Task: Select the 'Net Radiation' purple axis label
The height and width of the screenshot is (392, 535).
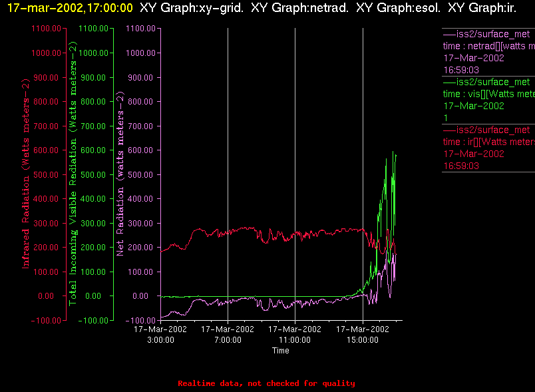Action: coord(120,174)
